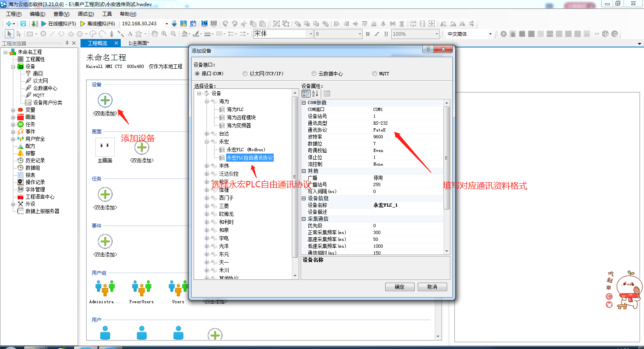Select the straight line drawing tool
This screenshot has height=349, width=644.
click(52, 34)
